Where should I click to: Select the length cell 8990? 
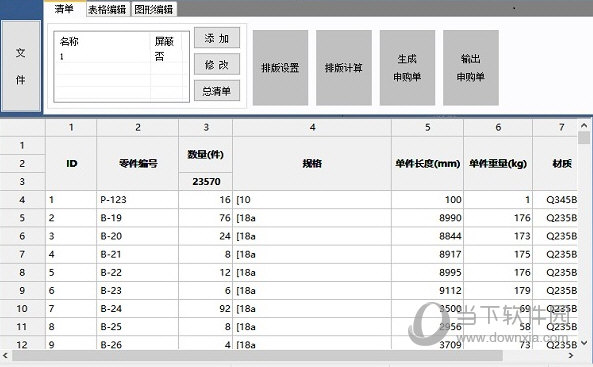click(x=427, y=218)
